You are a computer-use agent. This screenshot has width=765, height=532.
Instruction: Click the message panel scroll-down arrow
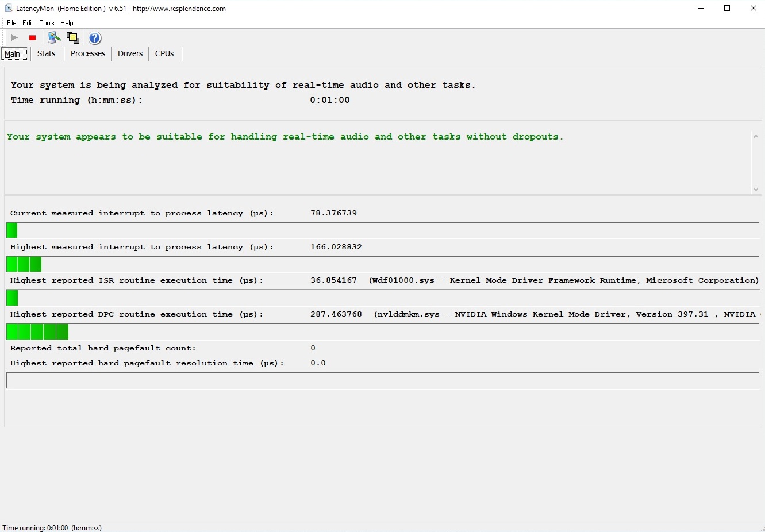pyautogui.click(x=756, y=189)
